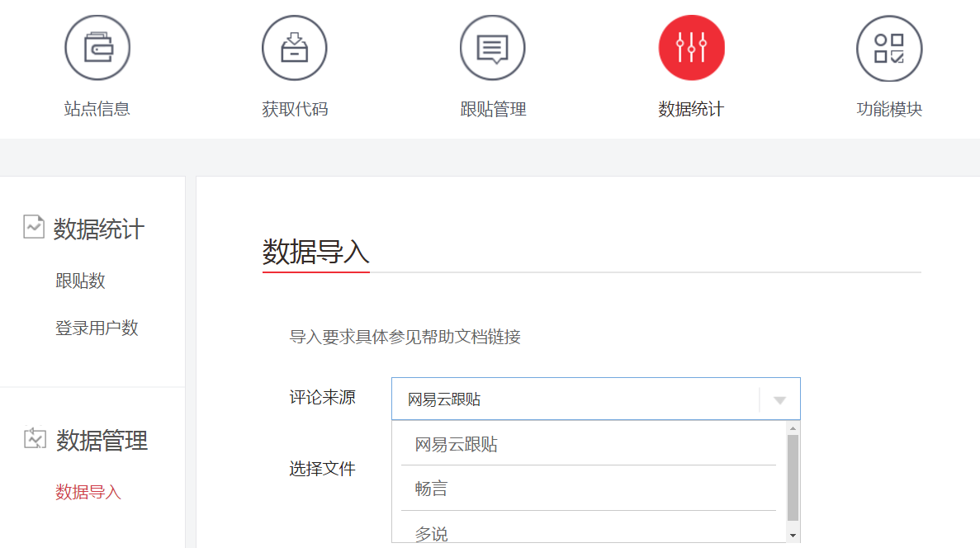980x548 pixels.
Task: Click the dropdown scrollbar down arrow
Action: pos(793,536)
